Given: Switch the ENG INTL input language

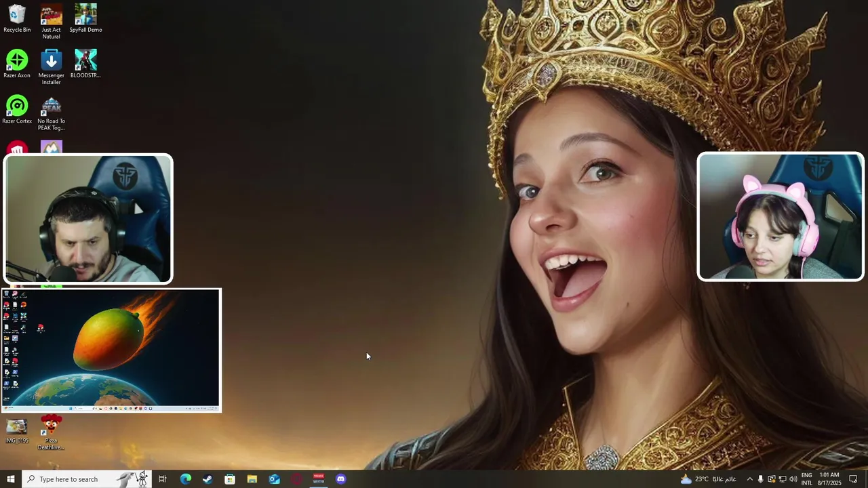Looking at the screenshot, I should 806,479.
